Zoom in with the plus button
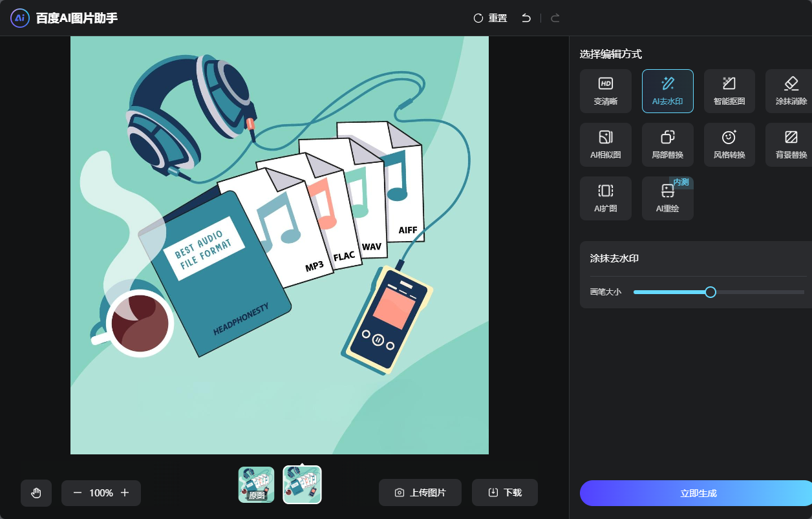Image resolution: width=812 pixels, height=519 pixels. (x=125, y=493)
